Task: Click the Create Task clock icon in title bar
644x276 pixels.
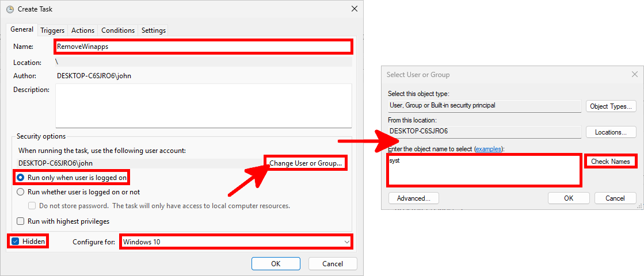Action: tap(10, 9)
